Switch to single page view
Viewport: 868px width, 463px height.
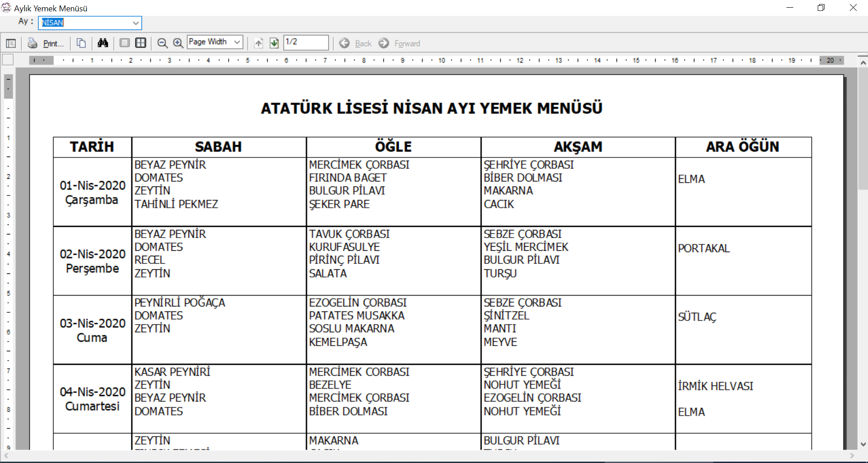[x=125, y=43]
